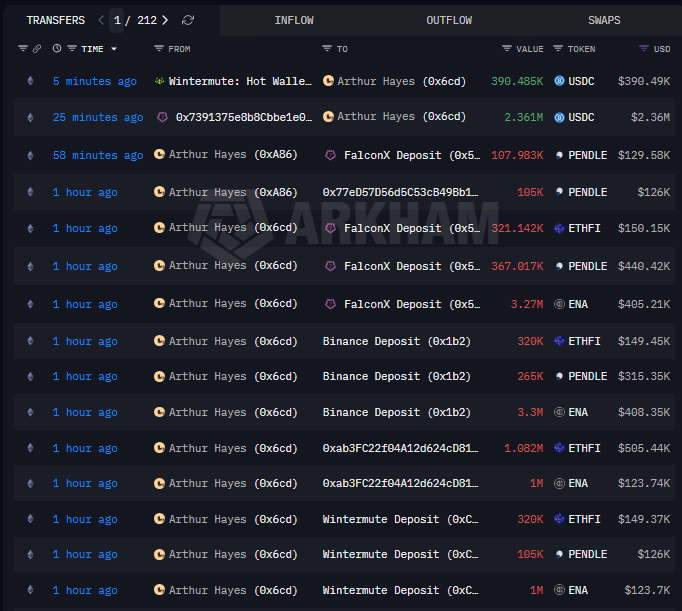682x611 pixels.
Task: Open Binance Deposit address for ENA transfer
Action: click(x=396, y=412)
